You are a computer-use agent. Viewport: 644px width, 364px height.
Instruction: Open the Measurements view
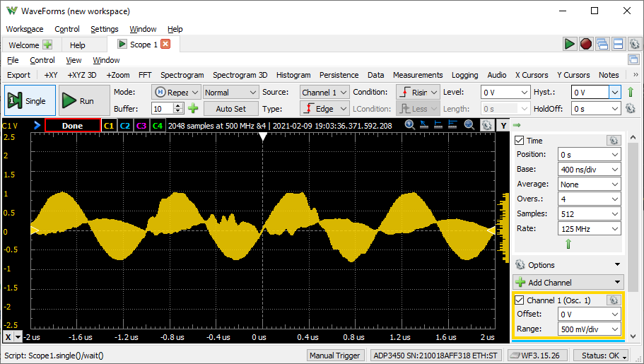(418, 75)
